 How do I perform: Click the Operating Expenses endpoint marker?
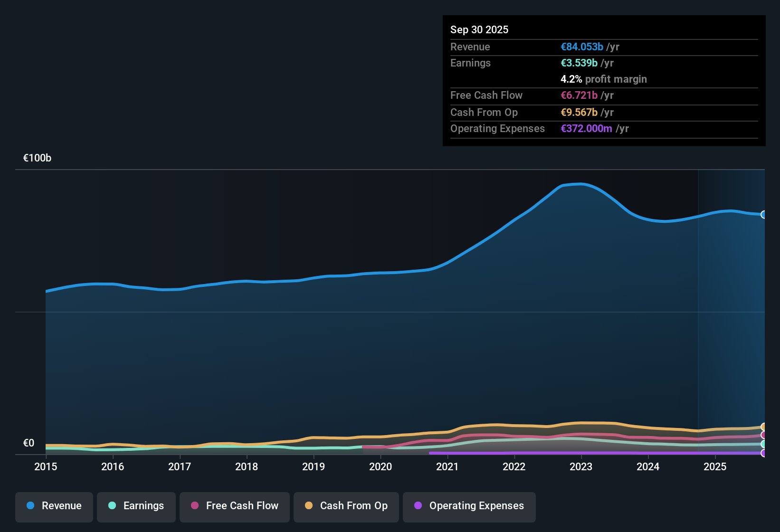pyautogui.click(x=764, y=454)
